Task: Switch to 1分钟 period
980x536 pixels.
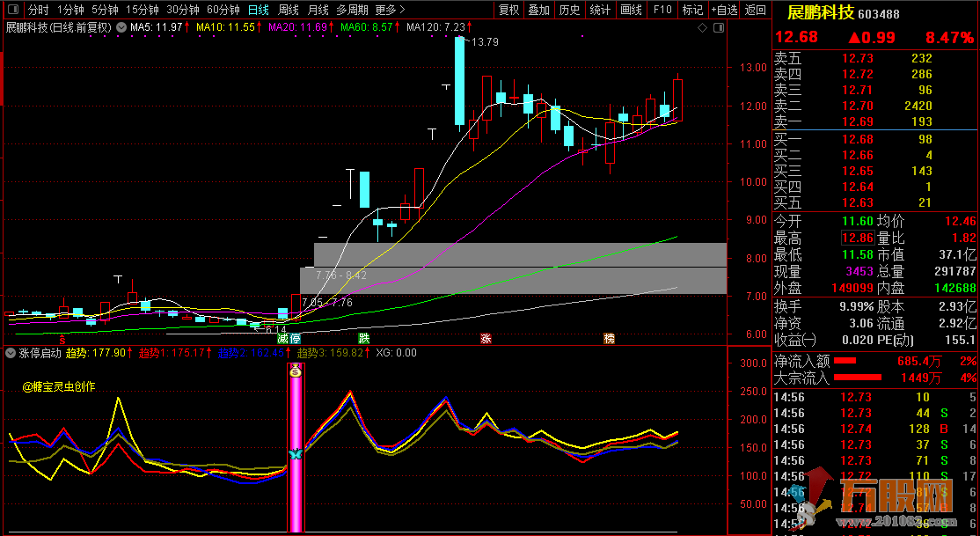Action: tap(70, 10)
